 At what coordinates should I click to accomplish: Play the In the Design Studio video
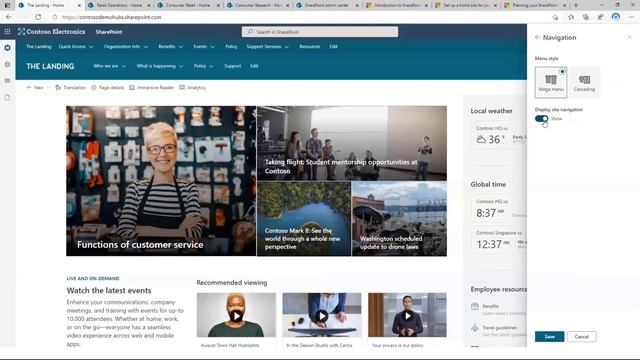pos(322,316)
